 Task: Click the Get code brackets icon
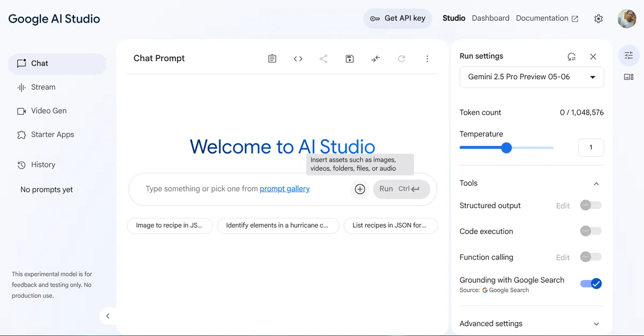(x=298, y=59)
